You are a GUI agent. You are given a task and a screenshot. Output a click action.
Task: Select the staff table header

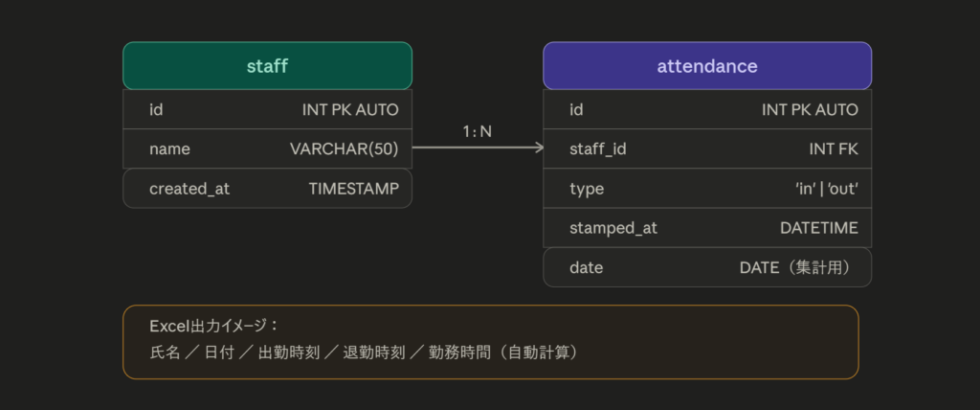click(x=268, y=66)
